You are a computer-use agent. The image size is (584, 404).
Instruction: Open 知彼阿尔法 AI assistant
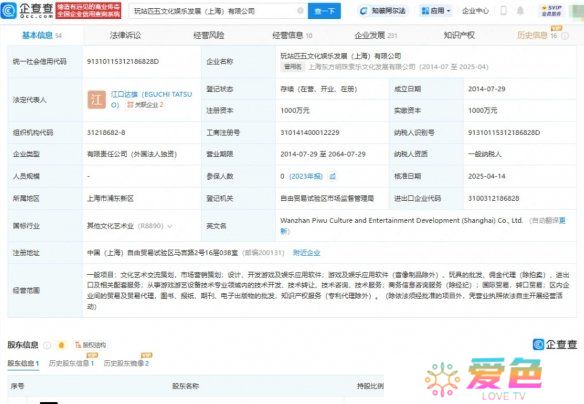pyautogui.click(x=383, y=11)
